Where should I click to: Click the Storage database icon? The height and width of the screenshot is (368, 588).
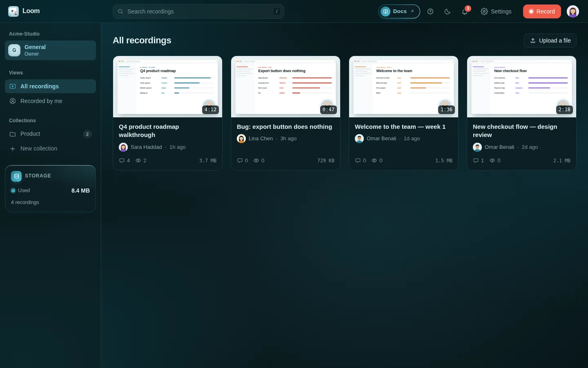16,176
